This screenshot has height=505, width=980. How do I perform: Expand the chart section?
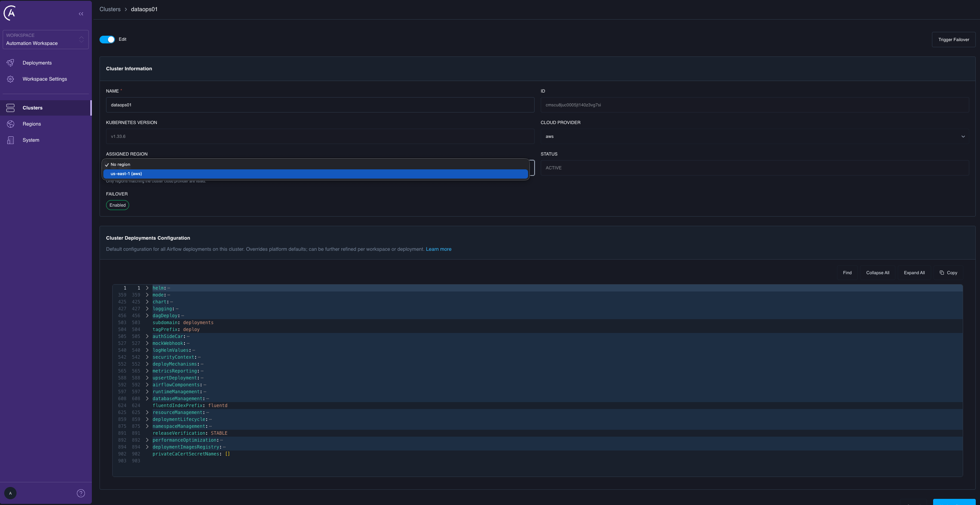coord(147,302)
